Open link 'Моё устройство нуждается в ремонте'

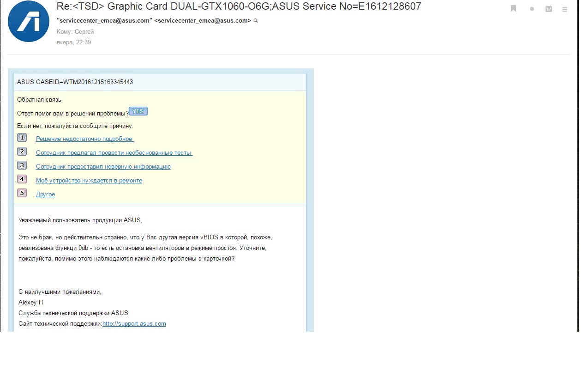coord(89,181)
